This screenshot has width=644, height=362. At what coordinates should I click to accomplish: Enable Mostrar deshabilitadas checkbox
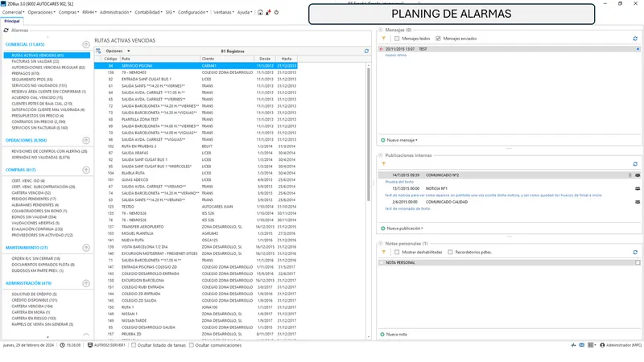(397, 252)
